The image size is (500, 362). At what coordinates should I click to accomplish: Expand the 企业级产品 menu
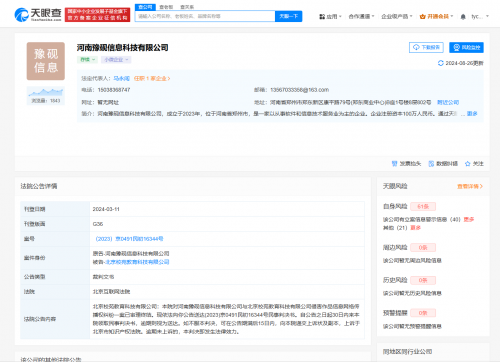tap(397, 16)
